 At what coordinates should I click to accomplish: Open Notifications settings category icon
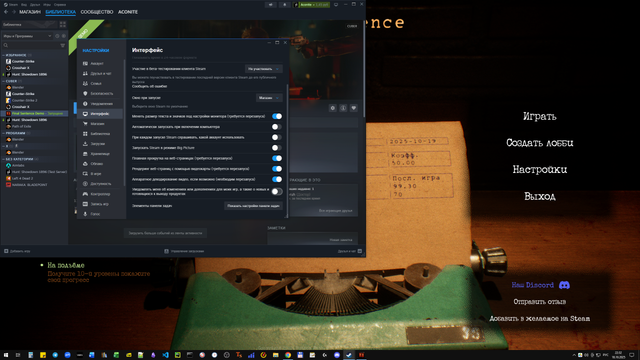coord(85,104)
